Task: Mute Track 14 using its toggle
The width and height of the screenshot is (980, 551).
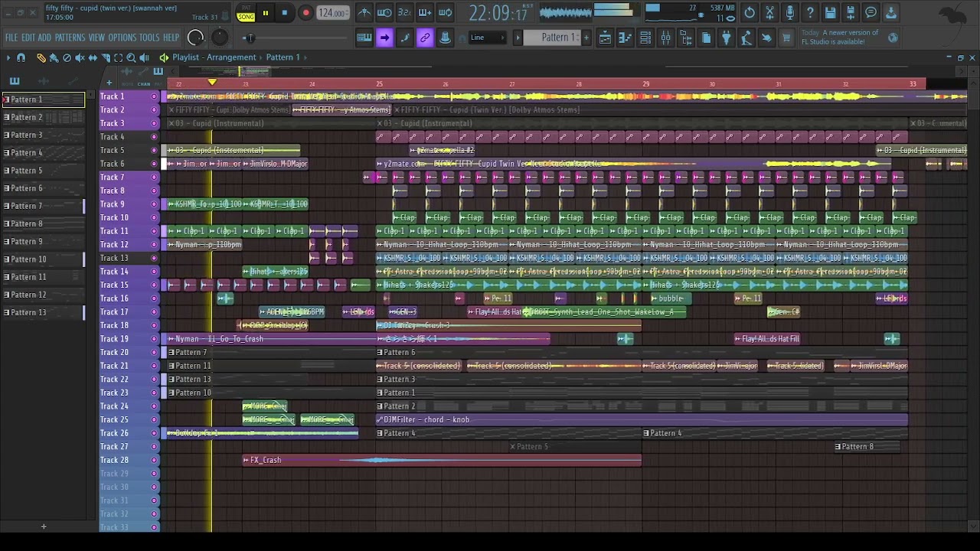Action: tap(154, 272)
